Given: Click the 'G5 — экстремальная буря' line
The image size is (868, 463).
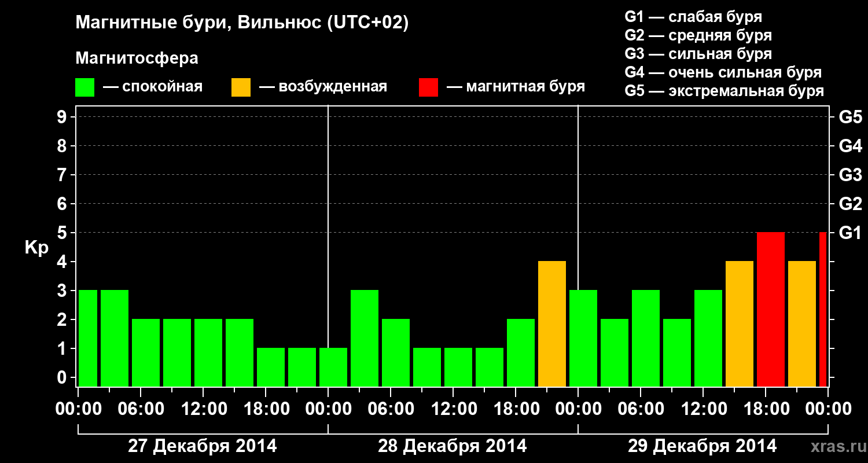Looking at the screenshot, I should tap(724, 91).
